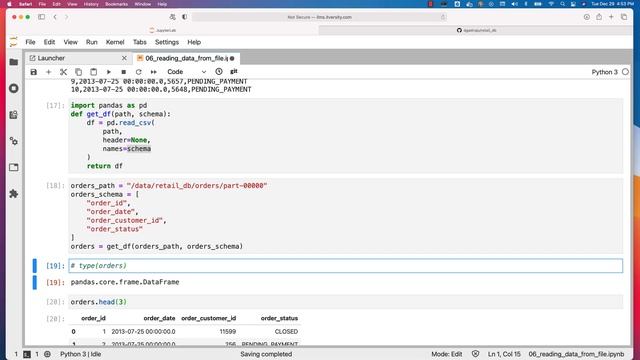This screenshot has height=360, width=640.
Task: Click the order_status column header
Action: (x=279, y=318)
